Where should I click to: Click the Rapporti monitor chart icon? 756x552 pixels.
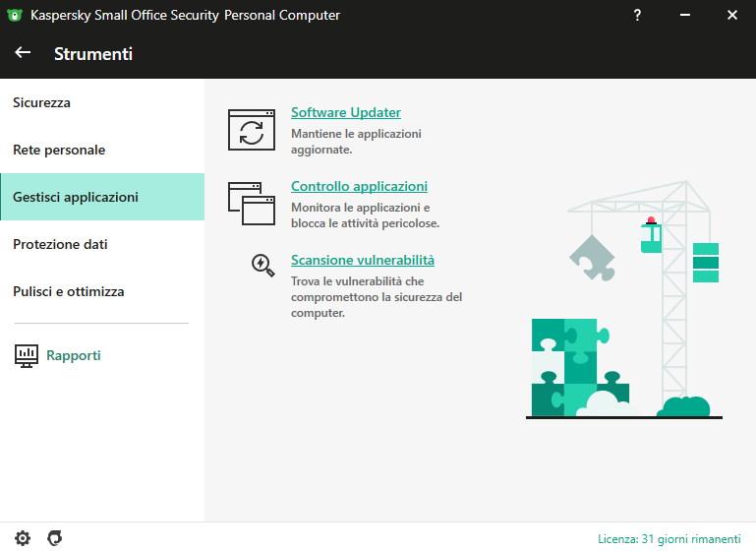point(26,355)
